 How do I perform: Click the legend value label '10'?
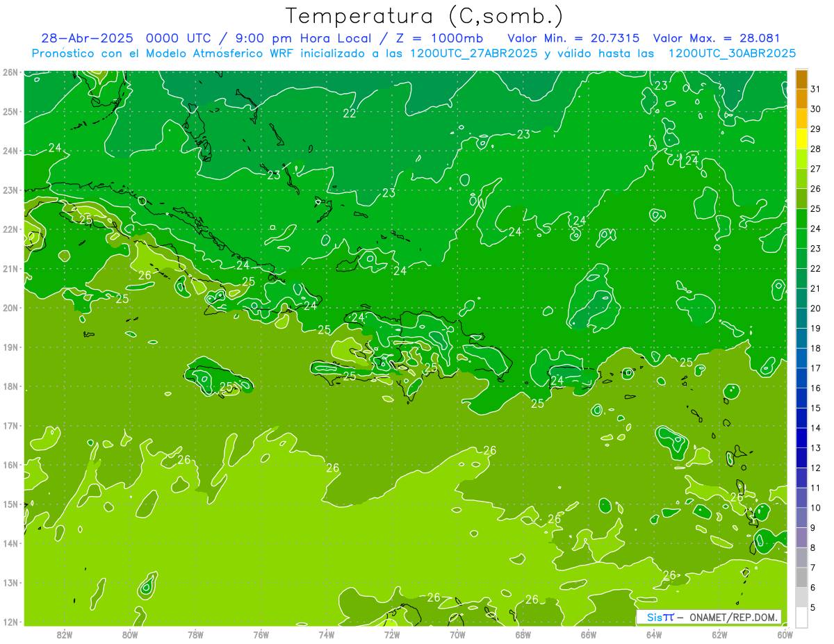pos(815,508)
